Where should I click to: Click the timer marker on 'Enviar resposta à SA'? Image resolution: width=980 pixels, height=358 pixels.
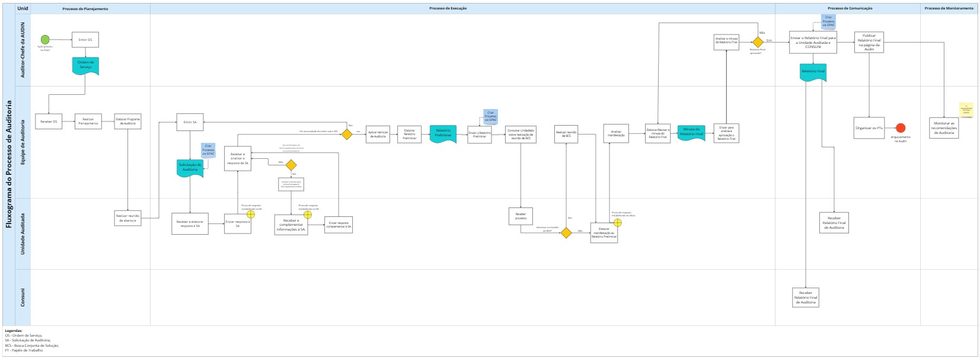(x=251, y=215)
